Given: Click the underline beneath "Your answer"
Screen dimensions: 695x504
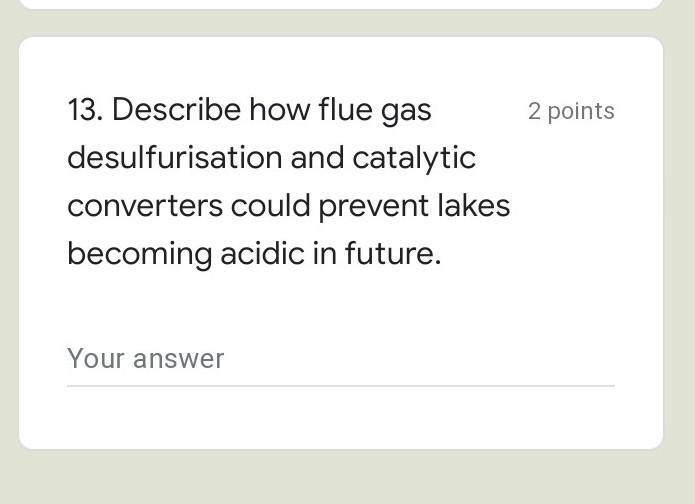Looking at the screenshot, I should click(340, 385).
